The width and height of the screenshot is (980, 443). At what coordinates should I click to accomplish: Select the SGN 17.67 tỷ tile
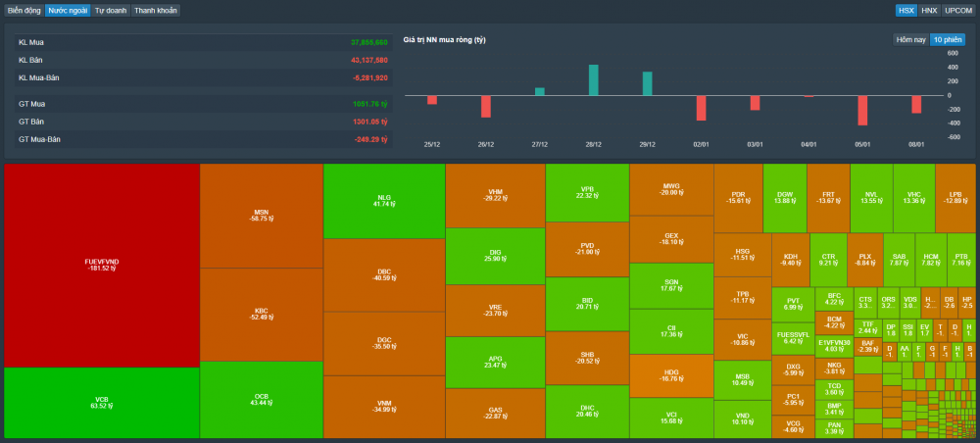pyautogui.click(x=671, y=286)
